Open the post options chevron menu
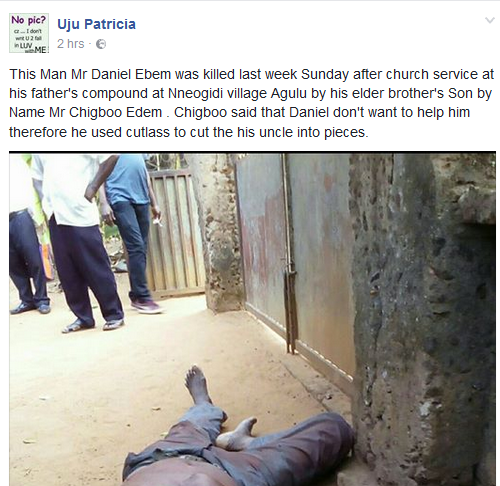 click(489, 21)
